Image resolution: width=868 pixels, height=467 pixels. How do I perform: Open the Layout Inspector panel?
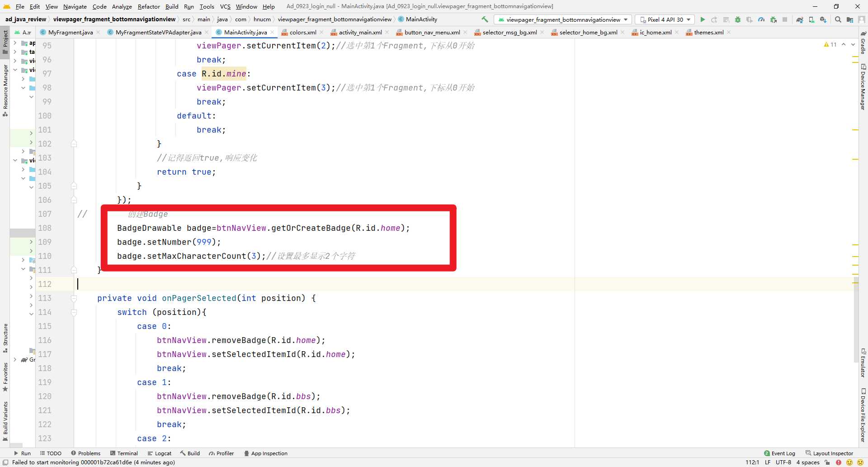(829, 453)
